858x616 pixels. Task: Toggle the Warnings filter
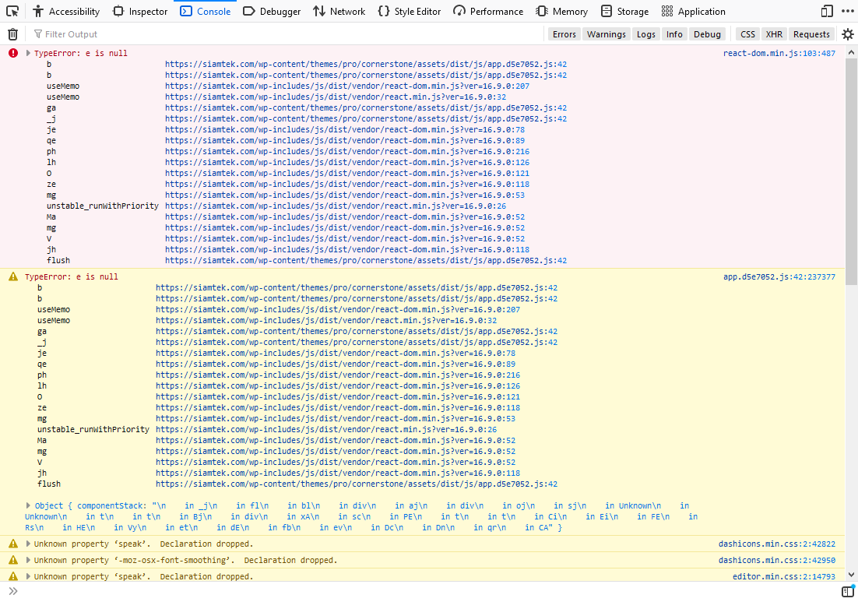(607, 34)
